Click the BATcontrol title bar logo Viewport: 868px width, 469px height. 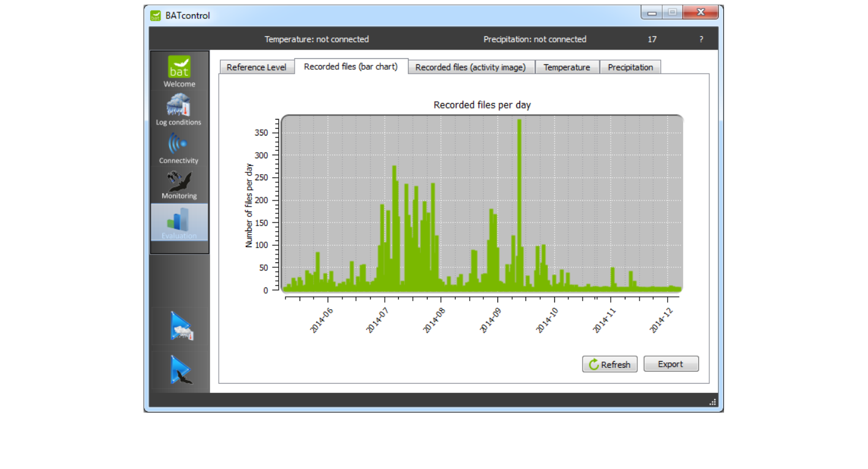click(156, 15)
